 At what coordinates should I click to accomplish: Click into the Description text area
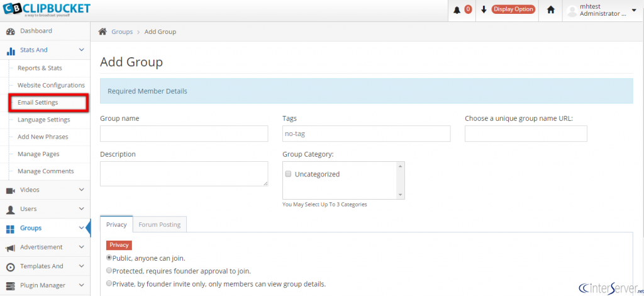184,173
